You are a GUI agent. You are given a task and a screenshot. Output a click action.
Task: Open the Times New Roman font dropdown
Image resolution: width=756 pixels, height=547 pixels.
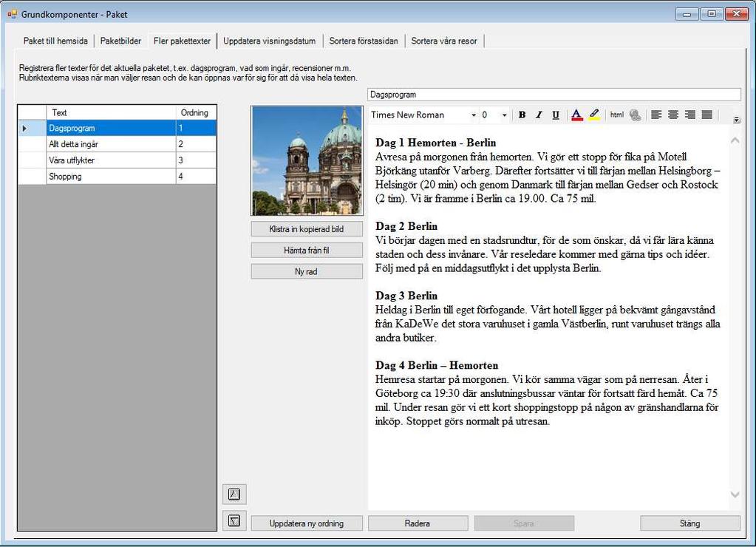coord(474,115)
